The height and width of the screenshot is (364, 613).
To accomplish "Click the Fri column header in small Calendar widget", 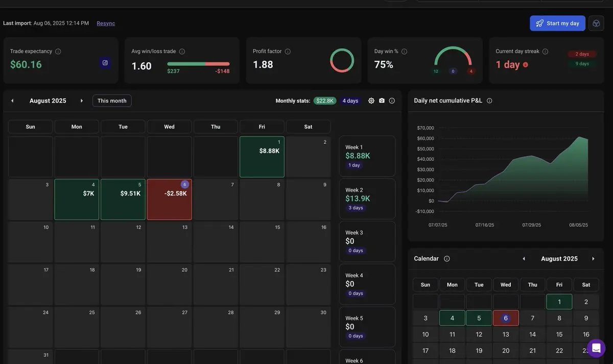I will point(559,285).
